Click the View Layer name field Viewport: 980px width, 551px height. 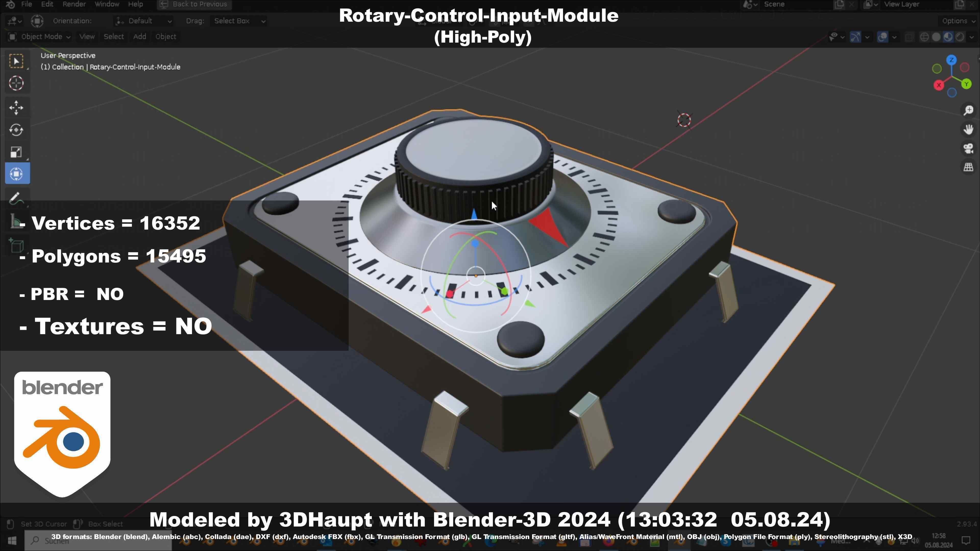(917, 4)
